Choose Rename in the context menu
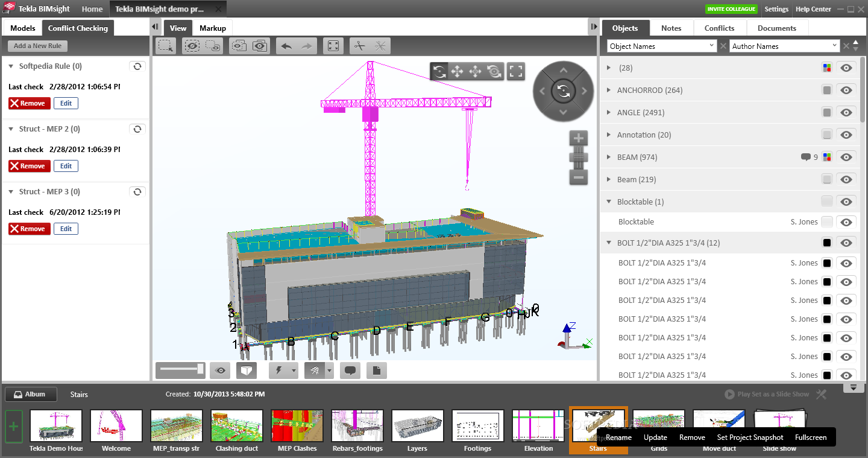 (618, 437)
